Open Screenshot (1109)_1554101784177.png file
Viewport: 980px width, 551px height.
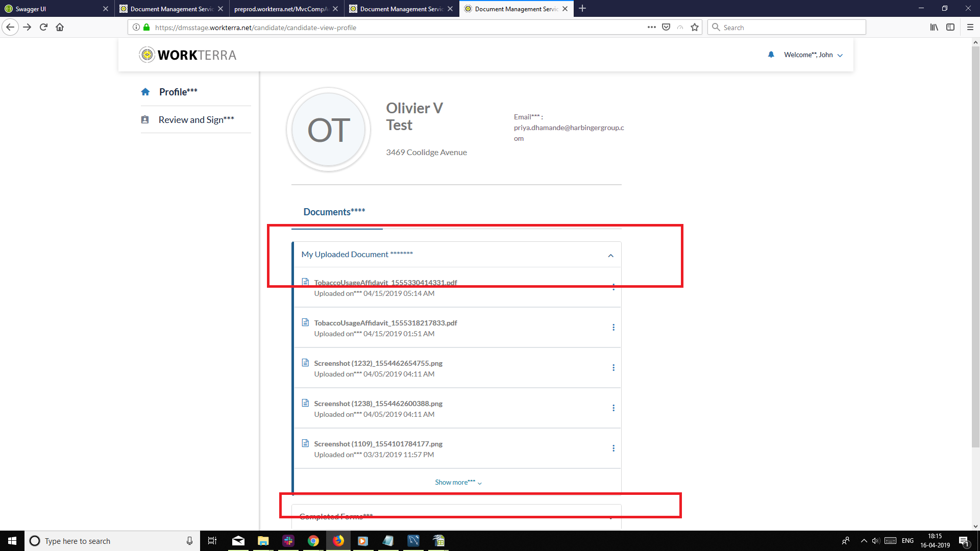(378, 444)
